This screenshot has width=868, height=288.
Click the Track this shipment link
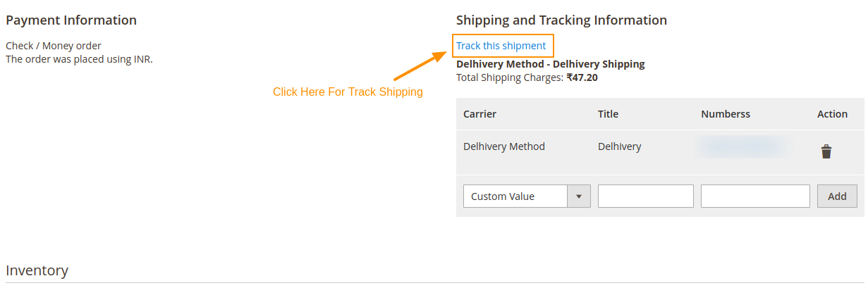(501, 46)
